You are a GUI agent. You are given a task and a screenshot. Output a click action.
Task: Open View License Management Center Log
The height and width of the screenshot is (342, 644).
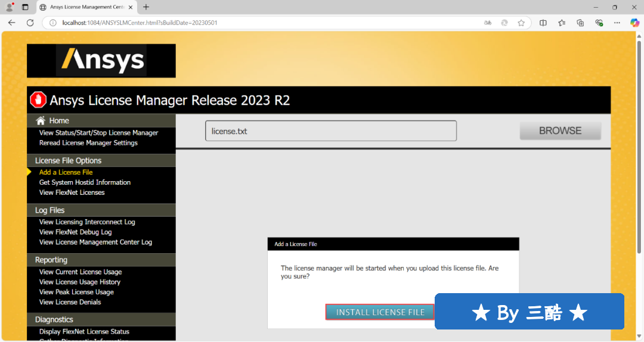95,242
